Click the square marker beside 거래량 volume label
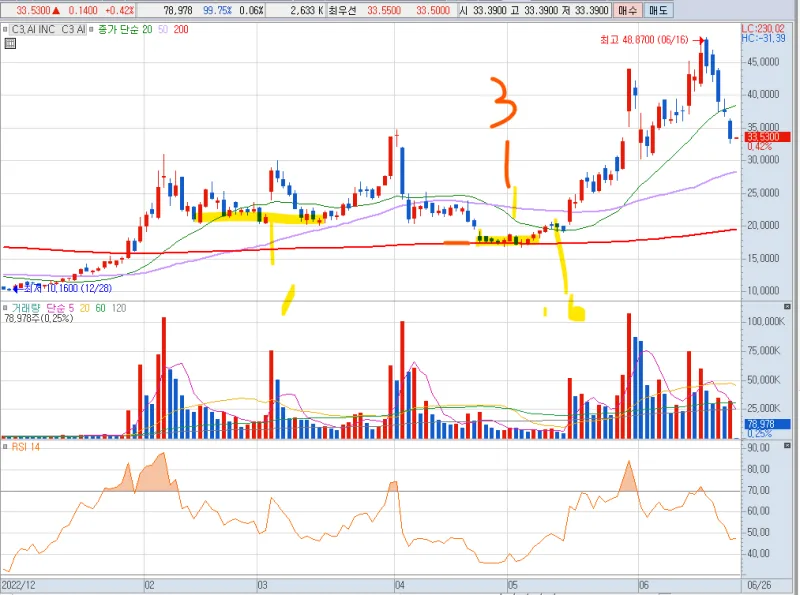This screenshot has height=595, width=800. tap(5, 307)
